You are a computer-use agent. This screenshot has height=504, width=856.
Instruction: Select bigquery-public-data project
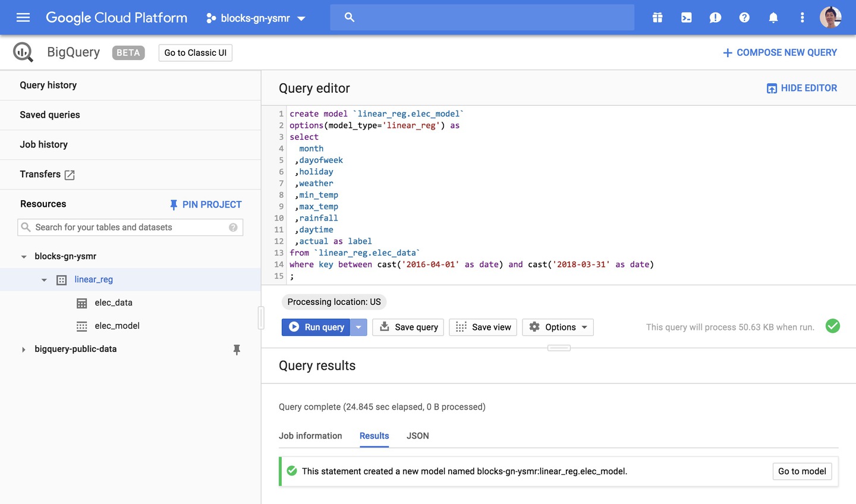point(75,349)
